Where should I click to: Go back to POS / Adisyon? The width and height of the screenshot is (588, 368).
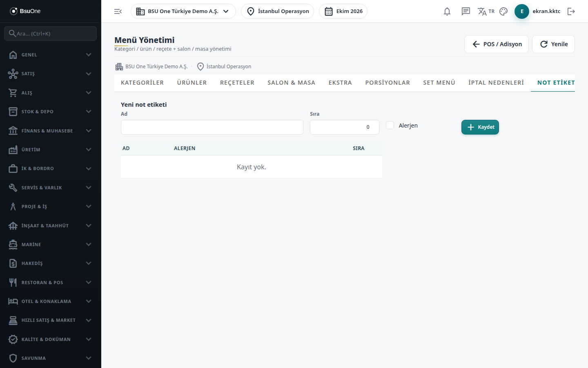[x=497, y=44]
